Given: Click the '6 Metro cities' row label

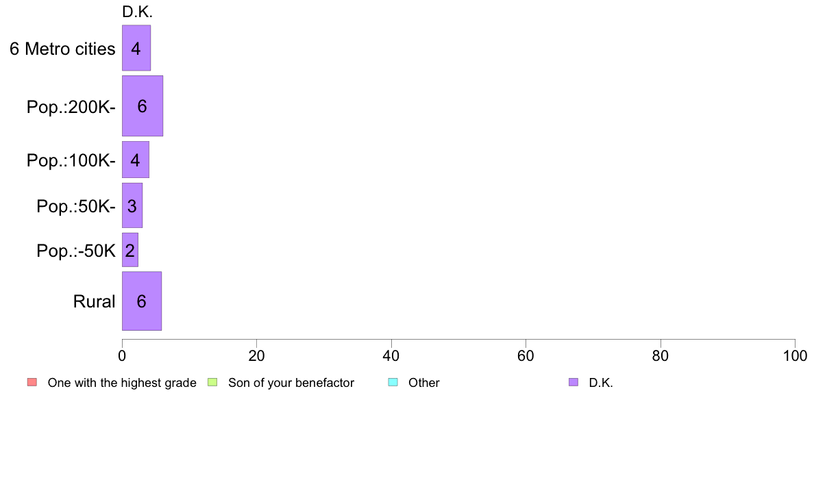Looking at the screenshot, I should point(62,49).
